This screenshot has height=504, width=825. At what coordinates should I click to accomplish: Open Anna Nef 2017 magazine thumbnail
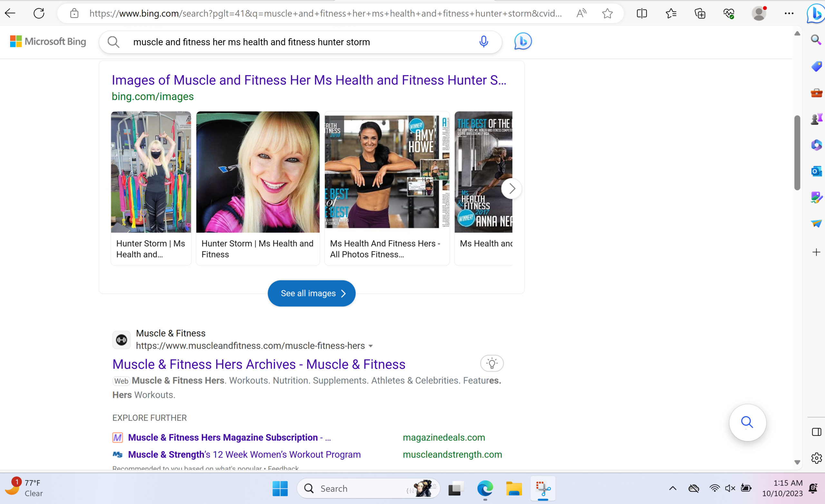pos(483,172)
